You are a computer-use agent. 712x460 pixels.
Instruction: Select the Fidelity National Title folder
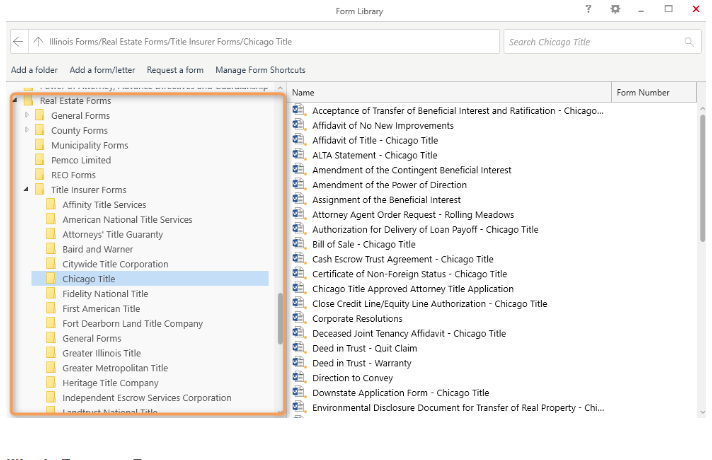[x=105, y=294]
